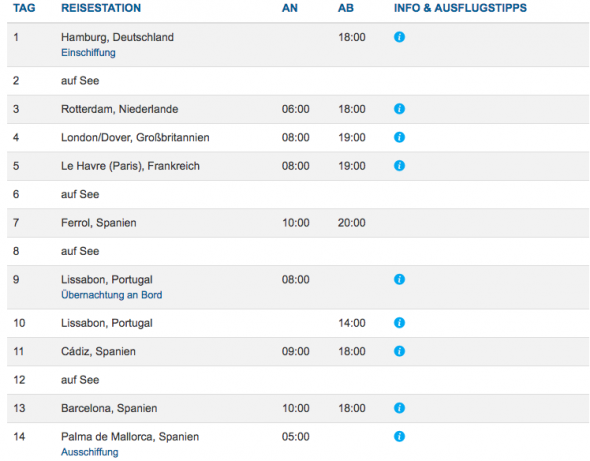Show info for Le Havre (Paris)

[x=399, y=166]
